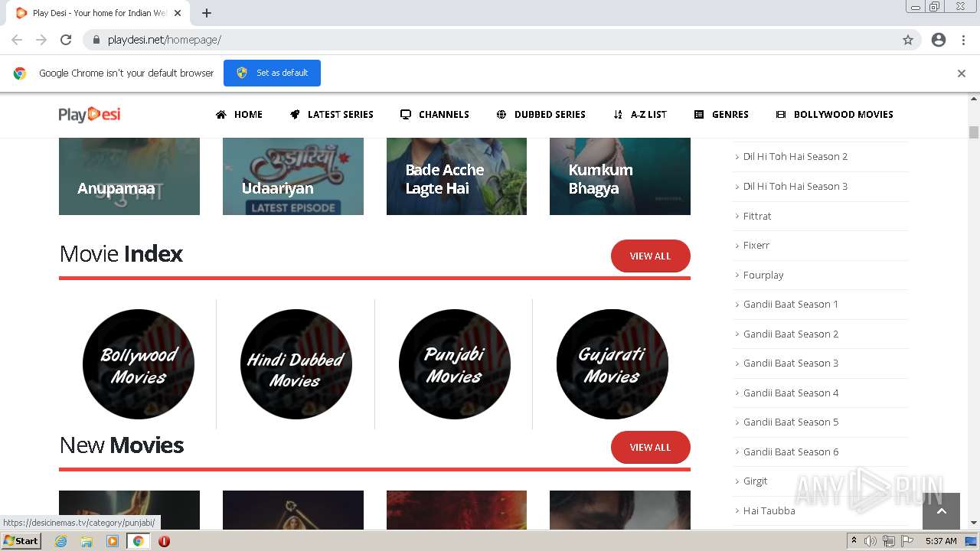980x551 pixels.
Task: Select Bollywood Movies circle
Action: coord(139,364)
